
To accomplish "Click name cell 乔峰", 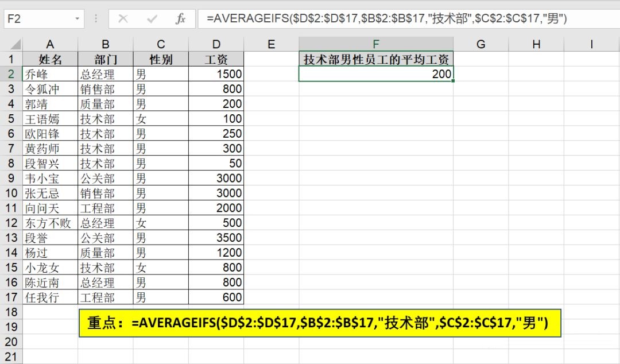I will [x=50, y=74].
